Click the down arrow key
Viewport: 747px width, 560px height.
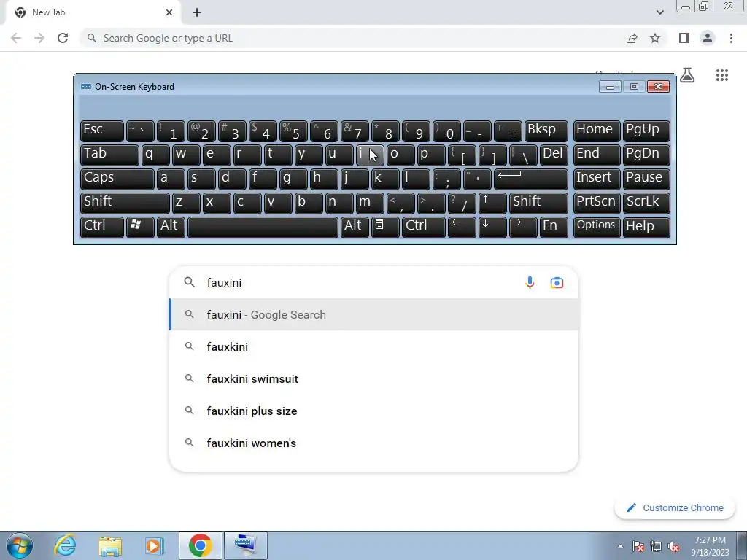[x=492, y=227]
